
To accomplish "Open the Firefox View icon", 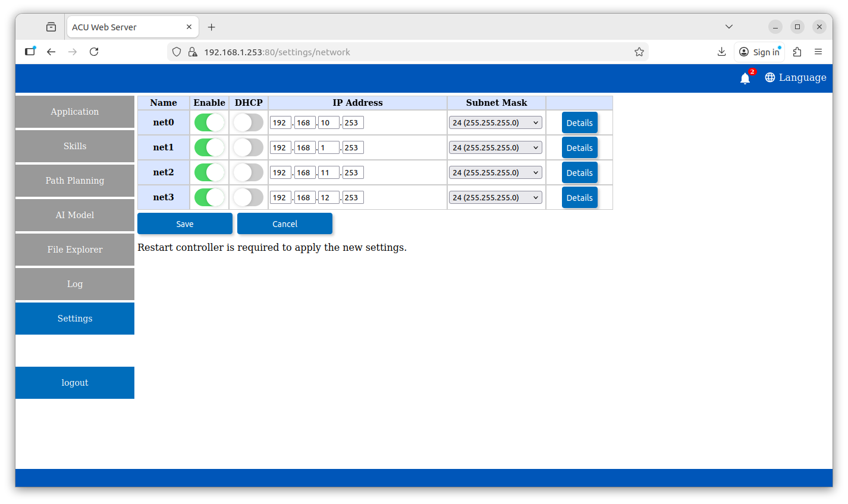I will [x=51, y=27].
